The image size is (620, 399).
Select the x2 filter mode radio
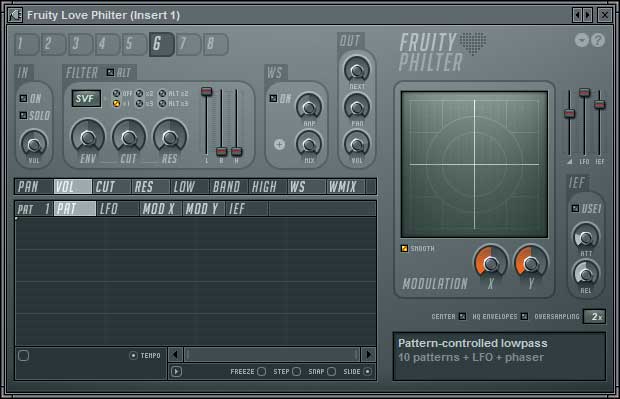click(140, 94)
